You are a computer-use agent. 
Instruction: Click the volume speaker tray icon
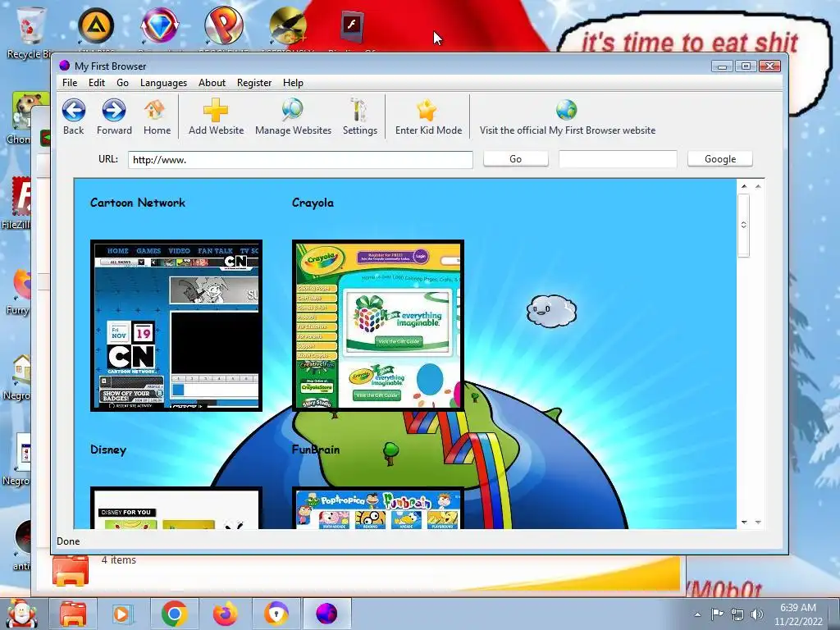[x=756, y=614]
